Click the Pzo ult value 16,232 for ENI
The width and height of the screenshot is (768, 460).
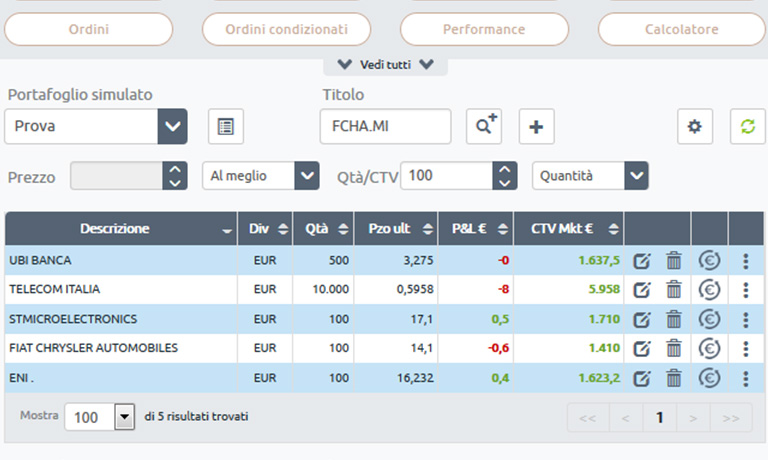pos(415,378)
